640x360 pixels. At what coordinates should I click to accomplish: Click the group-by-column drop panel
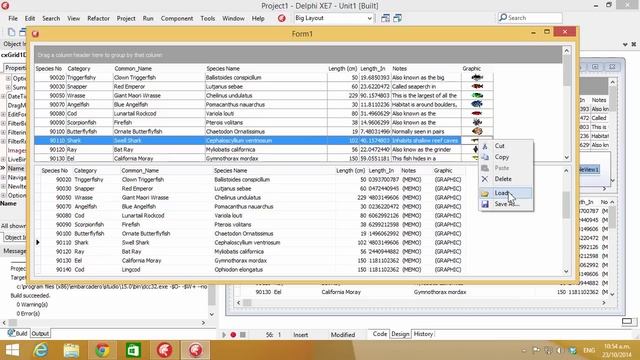pyautogui.click(x=298, y=55)
